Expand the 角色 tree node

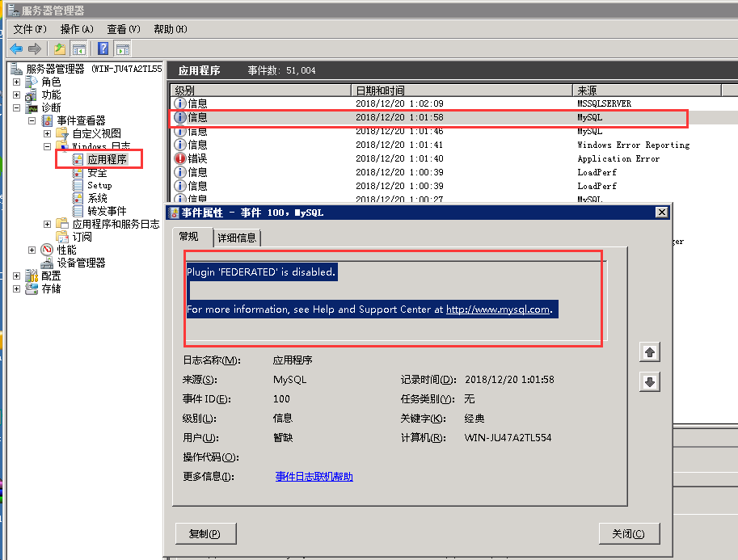(x=16, y=82)
